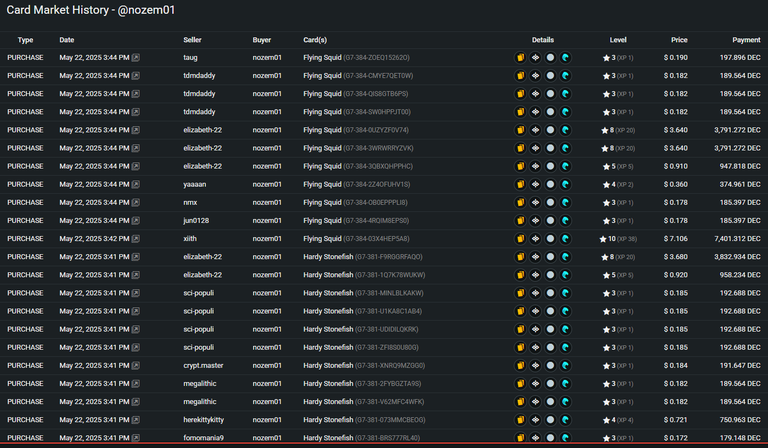This screenshot has width=768, height=448.
Task: Click the date May 22, 2025 3:42 PM
Action: click(x=94, y=239)
